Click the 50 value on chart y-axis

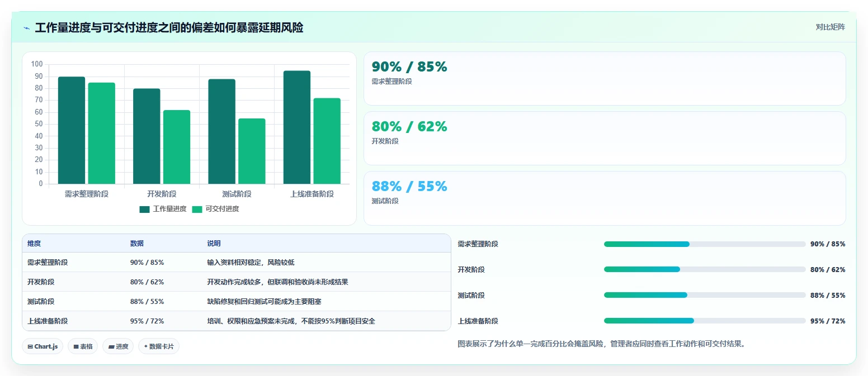pyautogui.click(x=39, y=124)
